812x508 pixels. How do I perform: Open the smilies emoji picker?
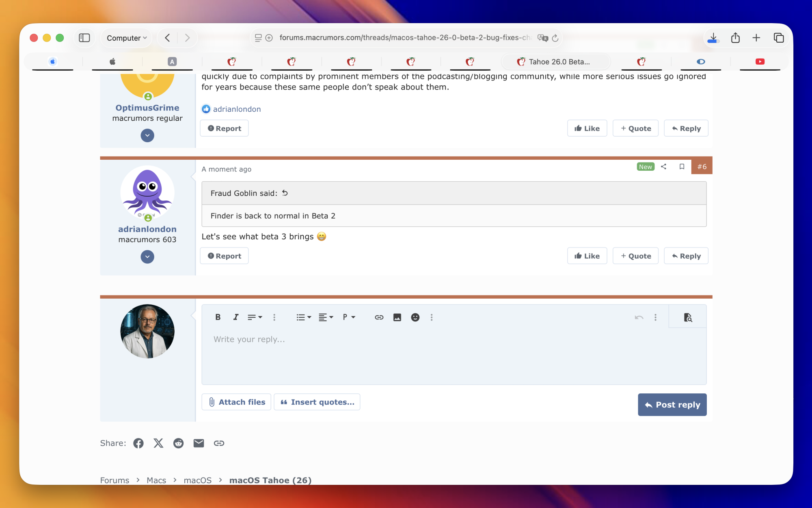[x=415, y=317]
